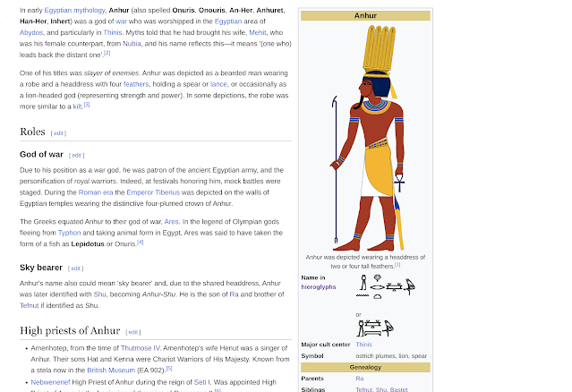572x392 pixels.
Task: Edit the Roles section
Action: (58, 133)
